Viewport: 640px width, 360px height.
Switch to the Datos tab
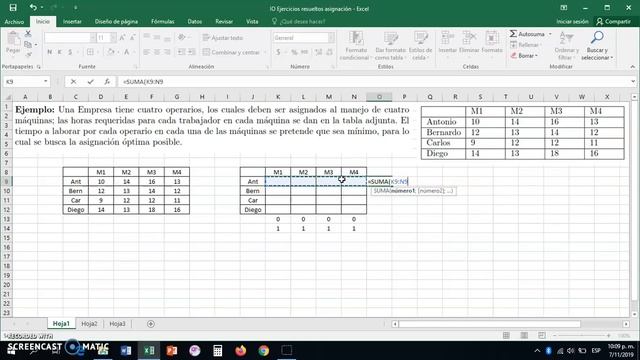point(195,22)
